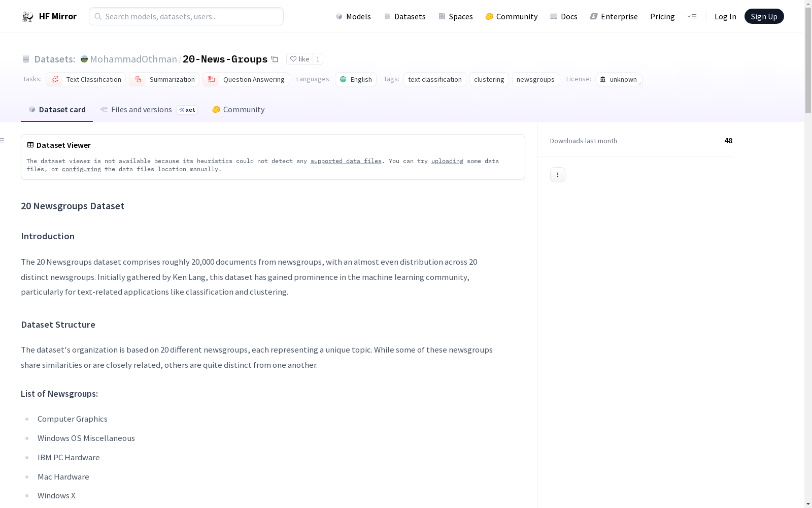Click the Log In link
This screenshot has height=508, width=812.
(x=725, y=16)
